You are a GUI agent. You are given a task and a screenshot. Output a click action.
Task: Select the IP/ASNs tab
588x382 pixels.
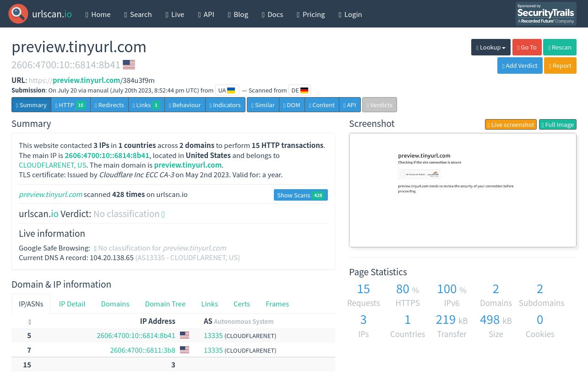[31, 304]
